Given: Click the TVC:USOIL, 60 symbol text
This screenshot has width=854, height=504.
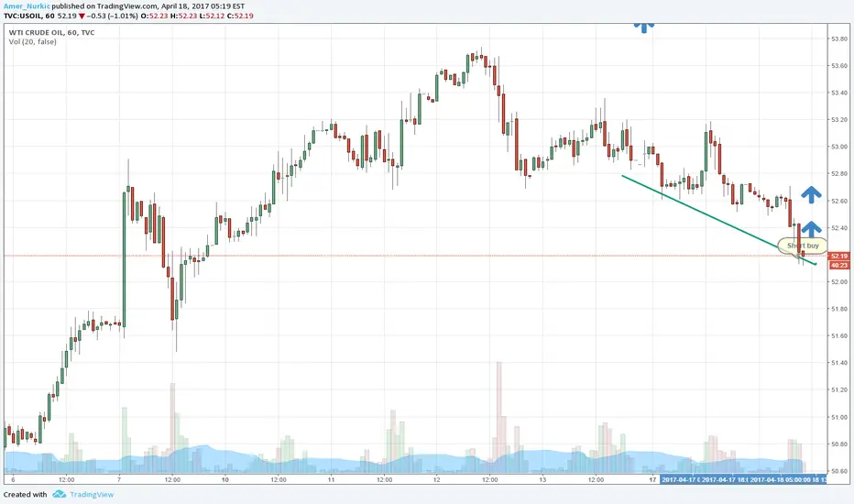Looking at the screenshot, I should [x=29, y=16].
